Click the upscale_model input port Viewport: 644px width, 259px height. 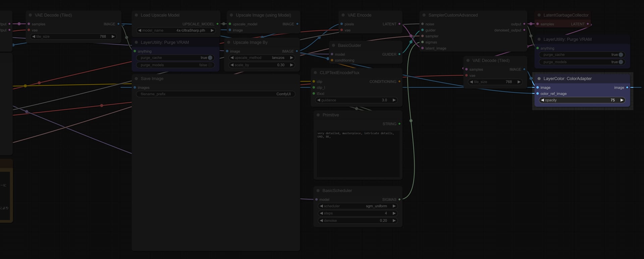click(230, 24)
